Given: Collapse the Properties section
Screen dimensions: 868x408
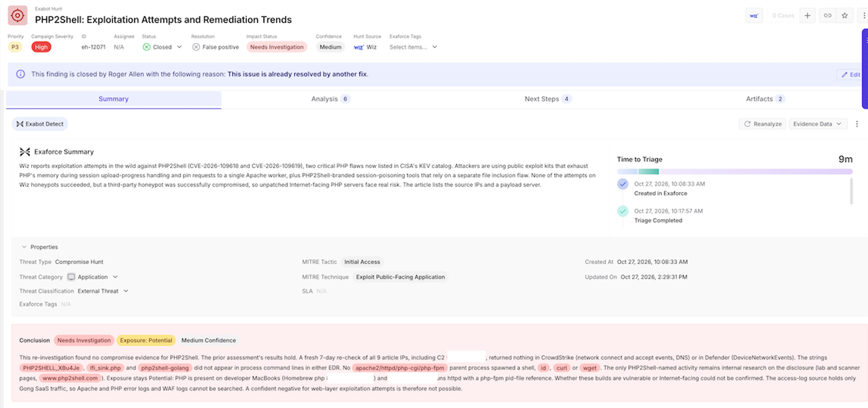Looking at the screenshot, I should click(24, 247).
